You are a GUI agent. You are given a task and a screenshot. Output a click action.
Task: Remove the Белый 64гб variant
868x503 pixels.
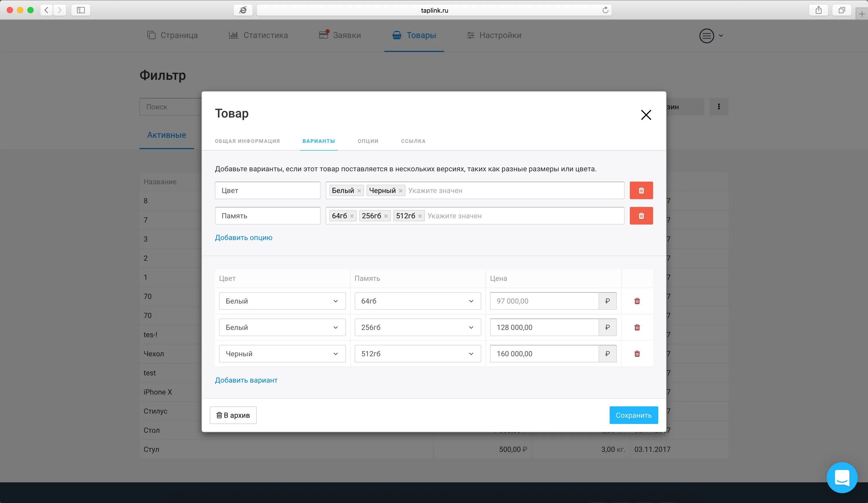click(637, 301)
